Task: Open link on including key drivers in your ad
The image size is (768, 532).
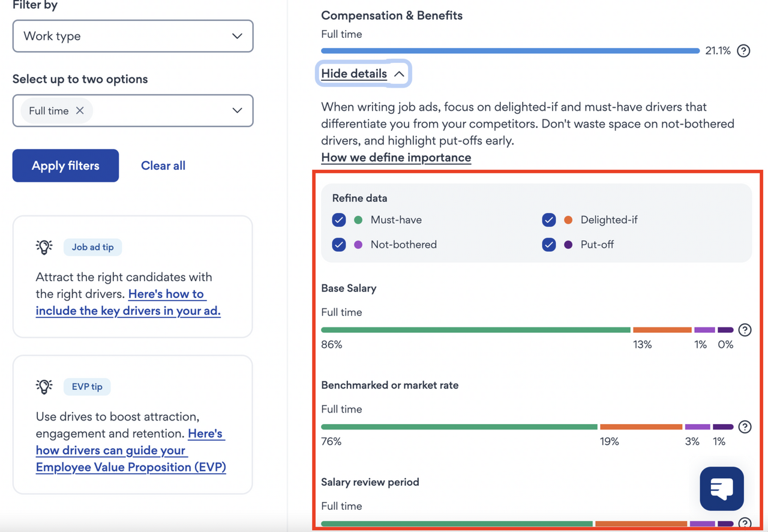Action: point(128,303)
